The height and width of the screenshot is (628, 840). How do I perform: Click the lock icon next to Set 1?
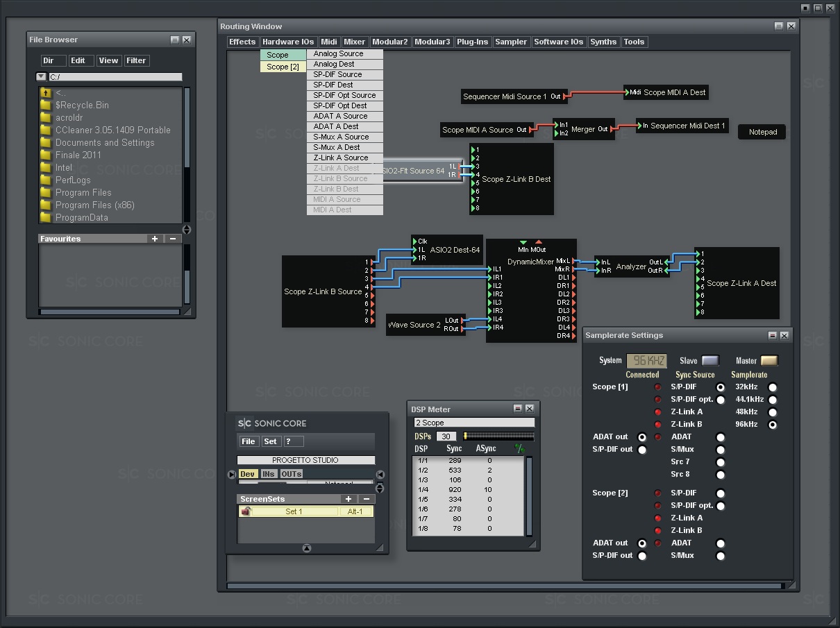[x=246, y=511]
